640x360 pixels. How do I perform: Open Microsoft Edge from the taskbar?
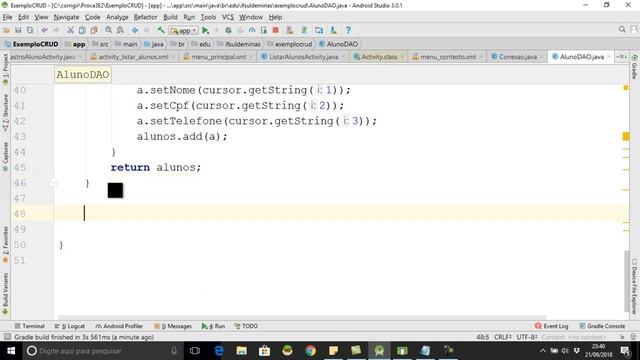pos(219,351)
